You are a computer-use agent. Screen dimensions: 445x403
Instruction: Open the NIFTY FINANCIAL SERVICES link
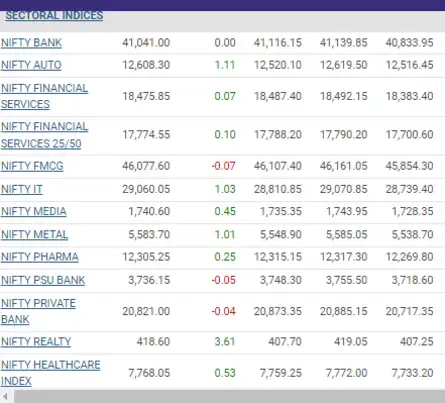click(x=44, y=96)
